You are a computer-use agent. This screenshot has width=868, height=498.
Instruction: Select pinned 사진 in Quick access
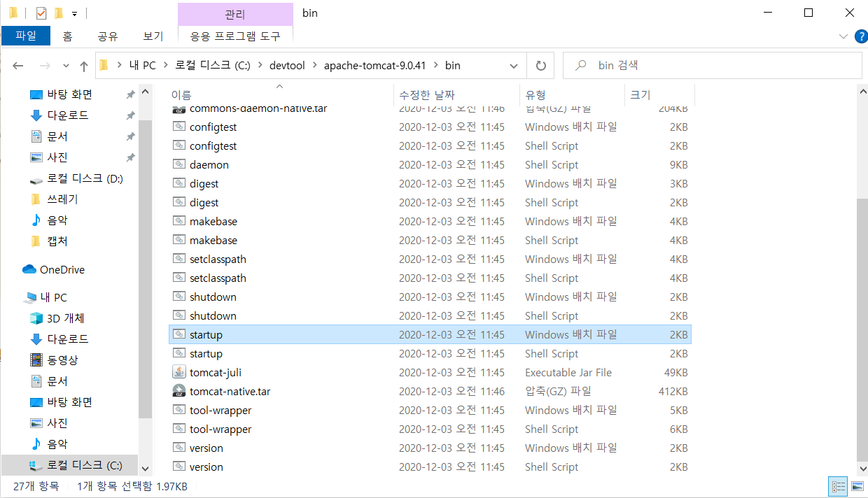(x=57, y=157)
